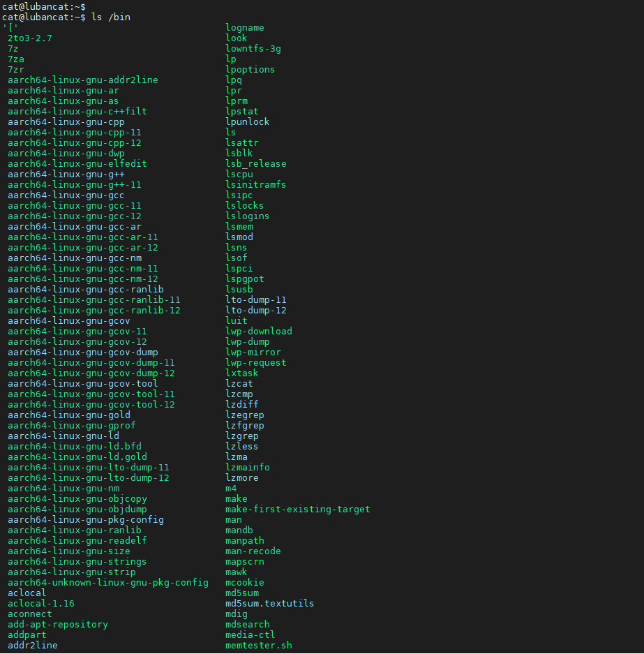Click the 'ls /bin' command text

[x=111, y=17]
